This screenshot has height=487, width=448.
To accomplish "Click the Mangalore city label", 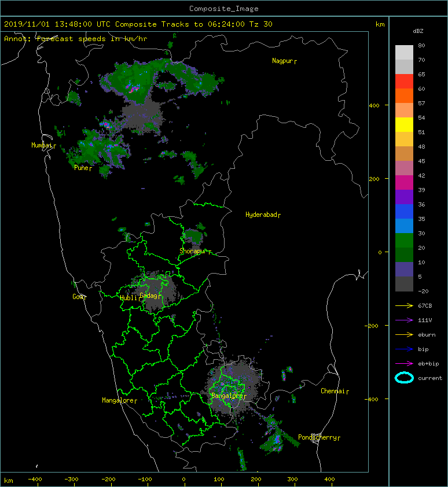I will coord(118,400).
